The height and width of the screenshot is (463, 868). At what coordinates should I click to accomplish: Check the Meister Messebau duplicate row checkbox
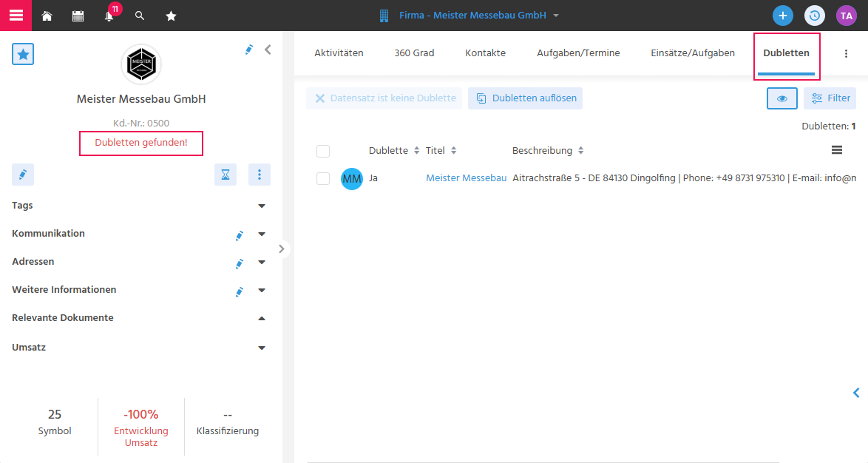(323, 178)
